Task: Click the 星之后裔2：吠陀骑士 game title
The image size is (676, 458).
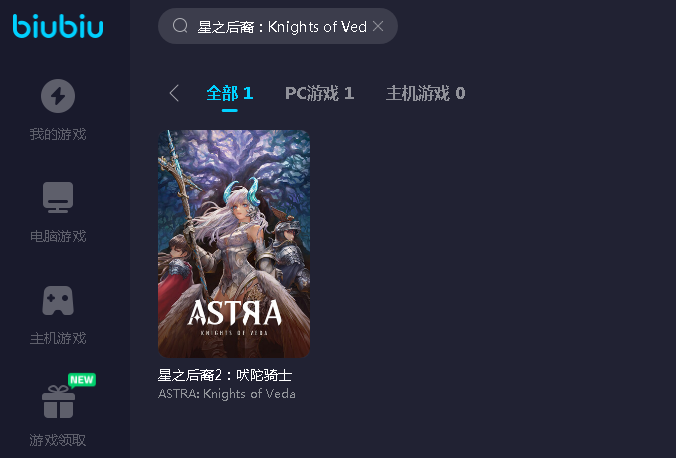Action: [225, 375]
